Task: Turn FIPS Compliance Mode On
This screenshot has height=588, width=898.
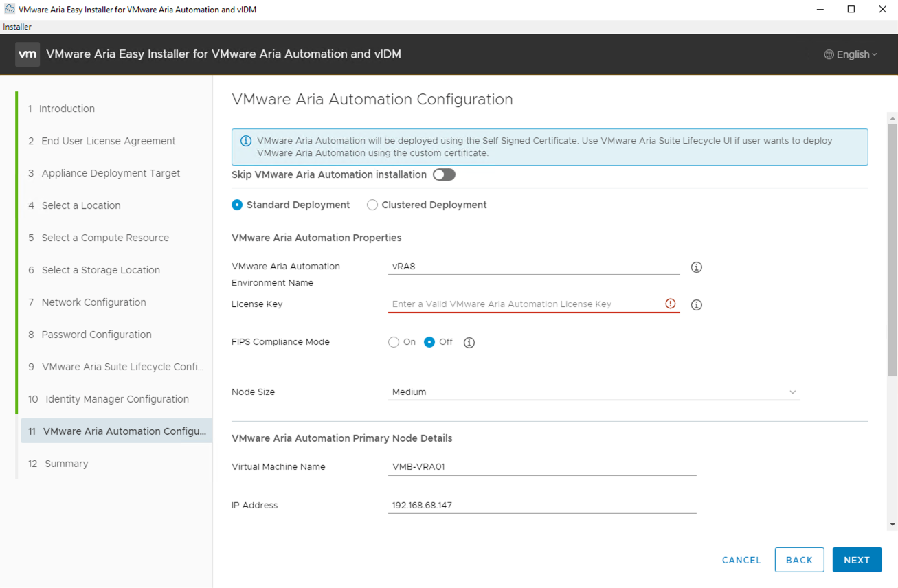Action: tap(394, 342)
